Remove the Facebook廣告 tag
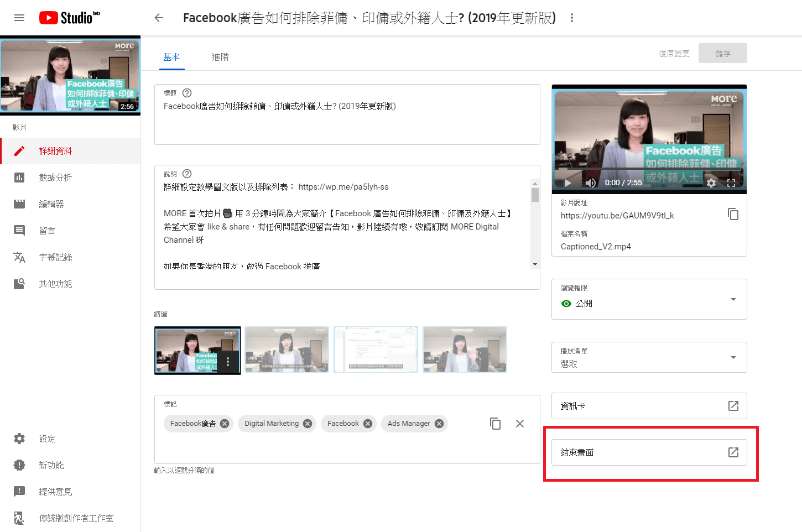Screen dimensions: 802x532 coord(225,424)
